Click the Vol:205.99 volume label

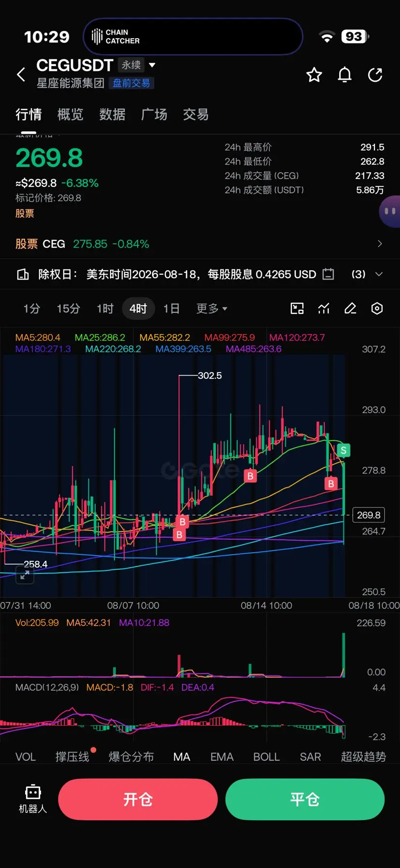37,623
